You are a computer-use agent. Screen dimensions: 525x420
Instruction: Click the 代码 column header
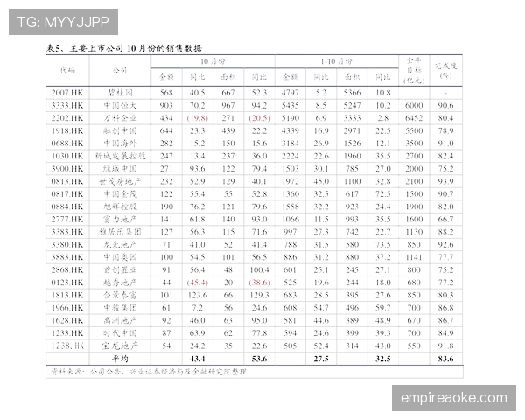[x=67, y=70]
